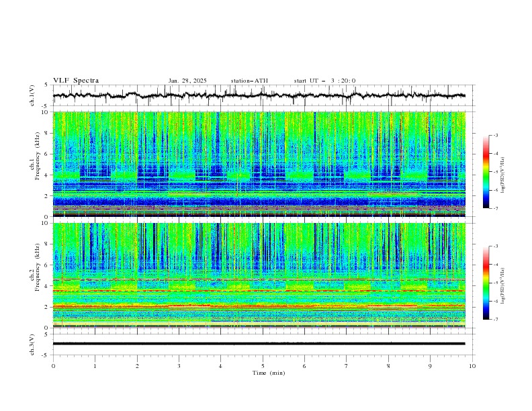Click the time axis tick label "2"
This screenshot has height=411, width=532.
coord(137,366)
